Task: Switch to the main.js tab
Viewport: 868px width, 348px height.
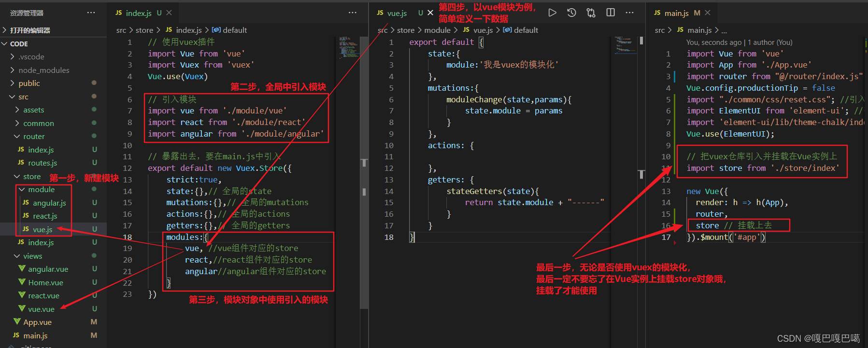Action: pos(676,13)
